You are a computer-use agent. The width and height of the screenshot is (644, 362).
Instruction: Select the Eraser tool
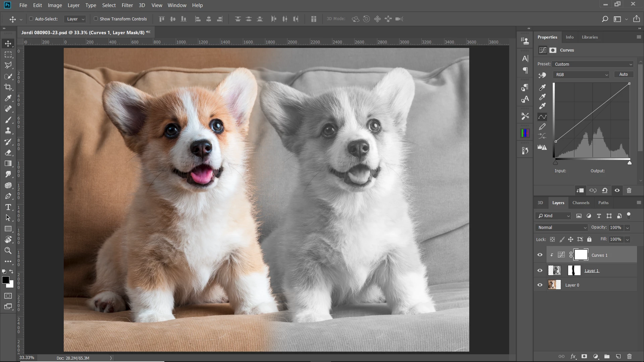8,153
